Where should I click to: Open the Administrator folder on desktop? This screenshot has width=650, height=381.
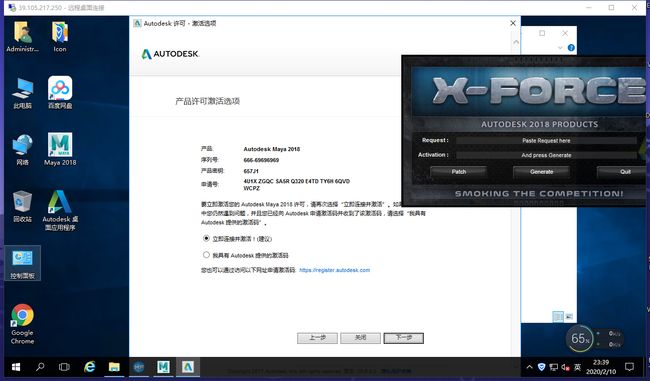22,36
